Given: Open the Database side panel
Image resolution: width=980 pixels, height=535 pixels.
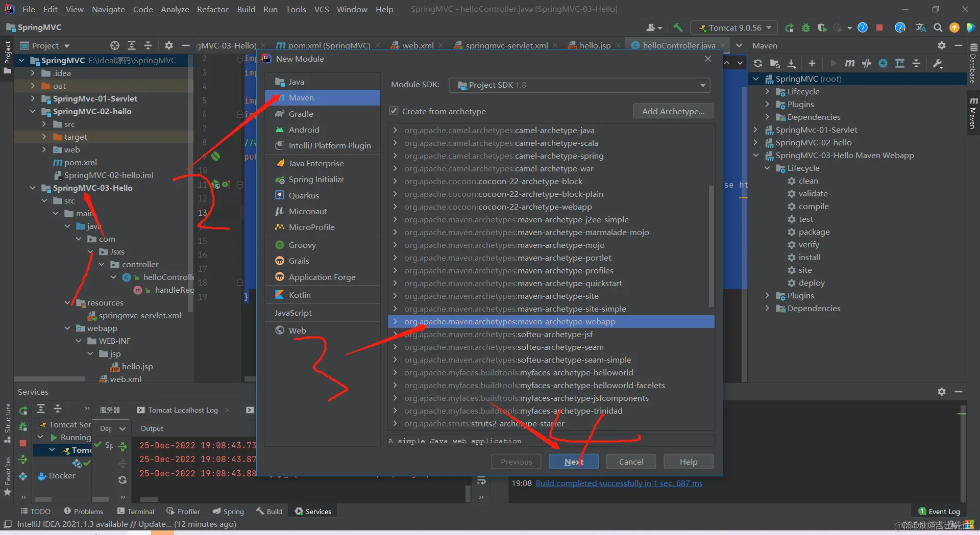Looking at the screenshot, I should click(x=973, y=63).
